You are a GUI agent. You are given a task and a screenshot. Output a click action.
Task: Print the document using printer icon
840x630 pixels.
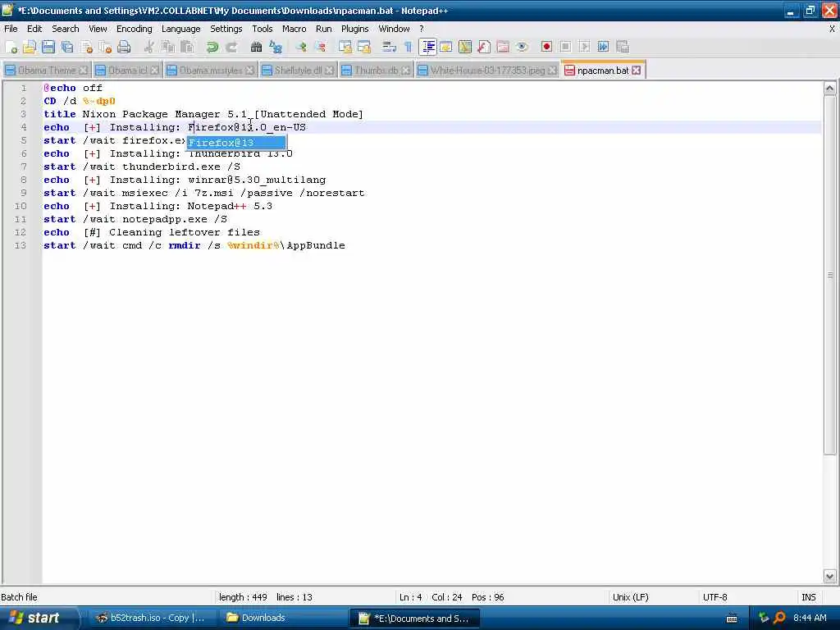click(x=124, y=47)
